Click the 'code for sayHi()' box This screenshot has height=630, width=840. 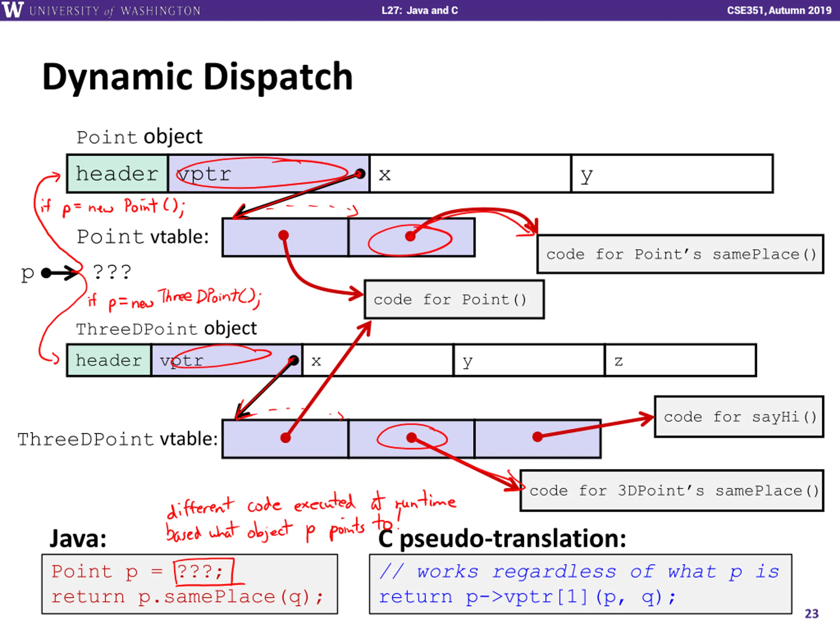[739, 417]
